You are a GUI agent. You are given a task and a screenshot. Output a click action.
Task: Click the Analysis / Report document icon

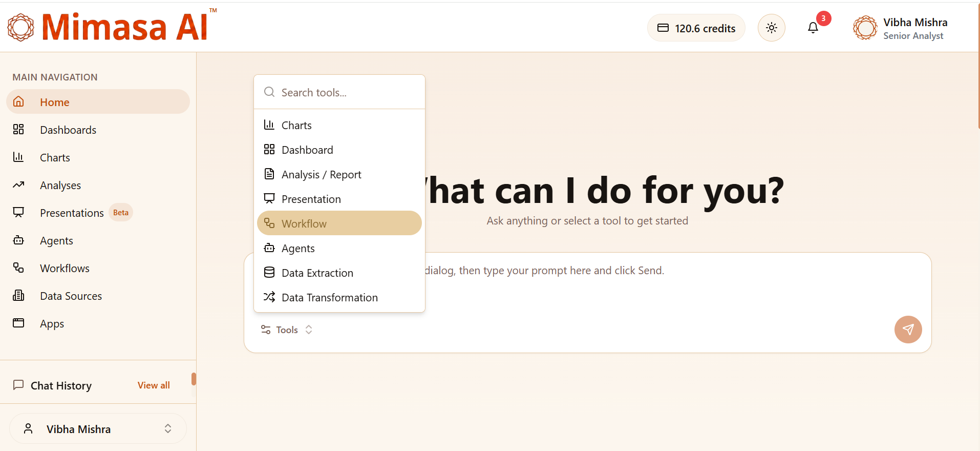click(269, 174)
